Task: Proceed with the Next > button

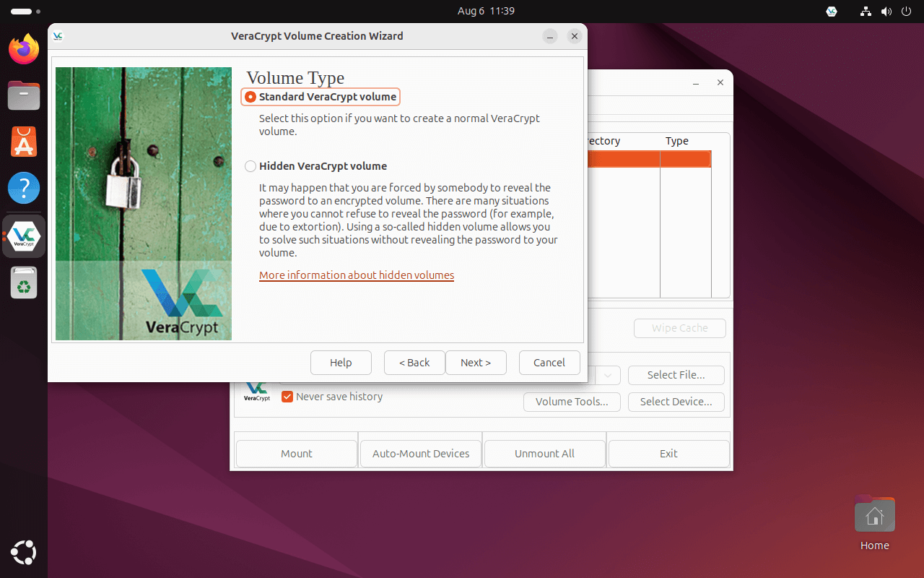Action: [476, 363]
